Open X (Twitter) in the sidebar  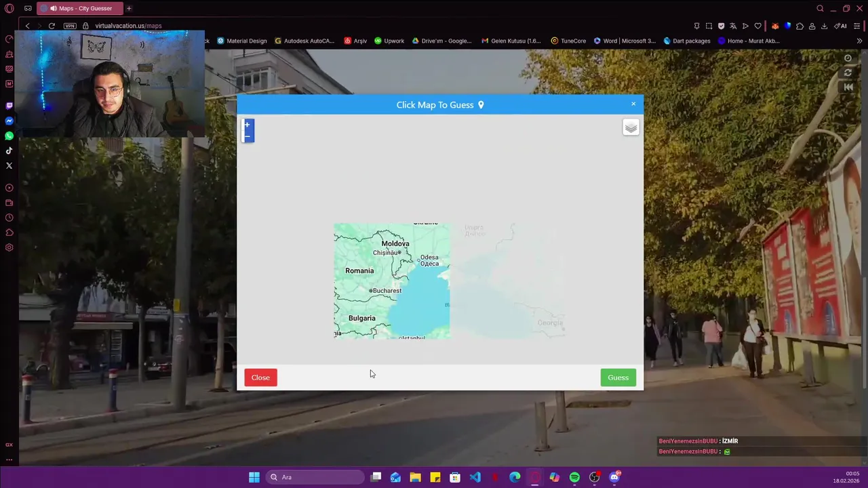[9, 165]
